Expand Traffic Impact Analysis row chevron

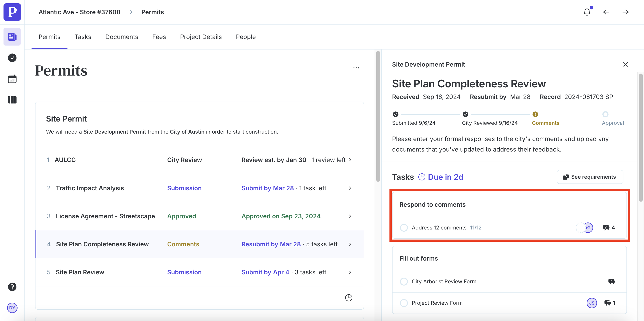click(350, 188)
